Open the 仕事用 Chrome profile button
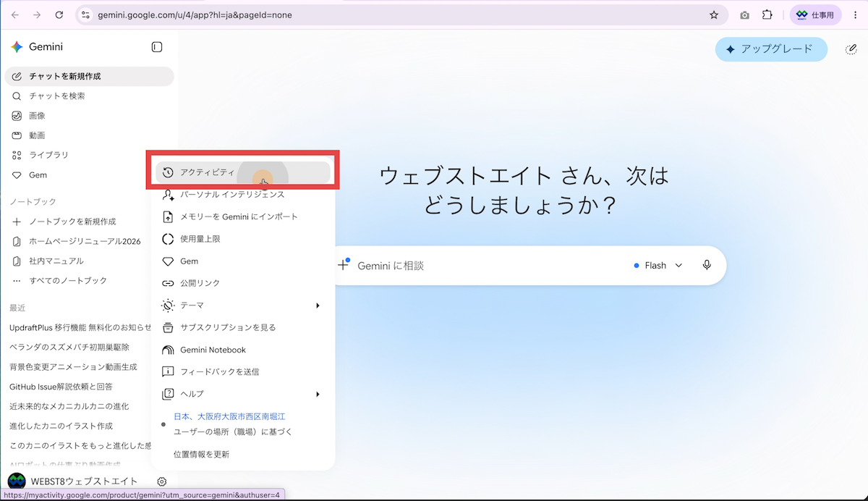This screenshot has height=501, width=868. click(x=815, y=14)
